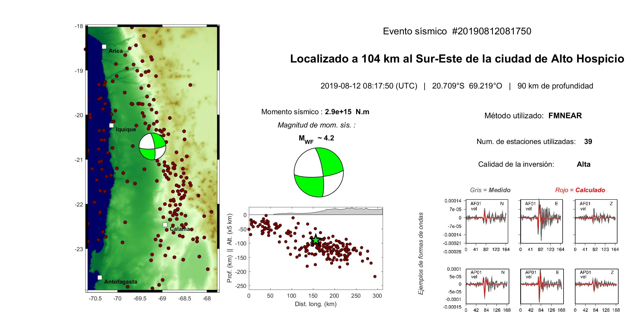Click the -0.00015 amplitude tick of the AP01 plot
Screen dimensions: 644x328
coord(452,307)
